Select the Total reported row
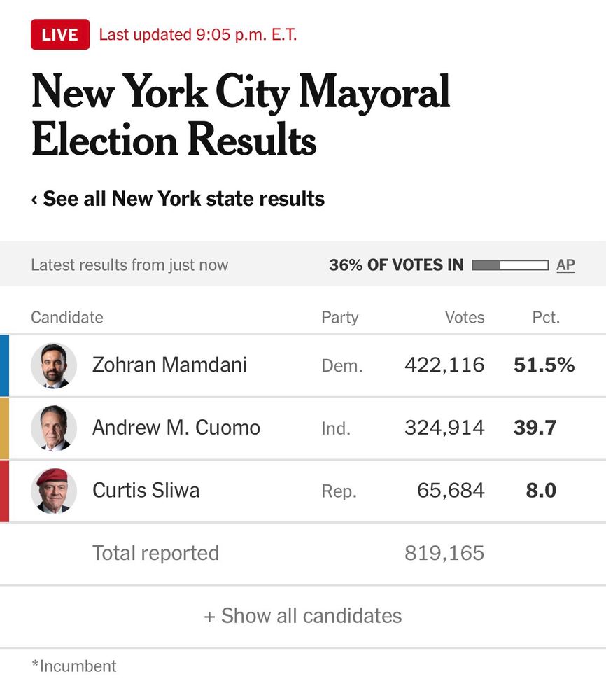The image size is (606, 700). 155,553
